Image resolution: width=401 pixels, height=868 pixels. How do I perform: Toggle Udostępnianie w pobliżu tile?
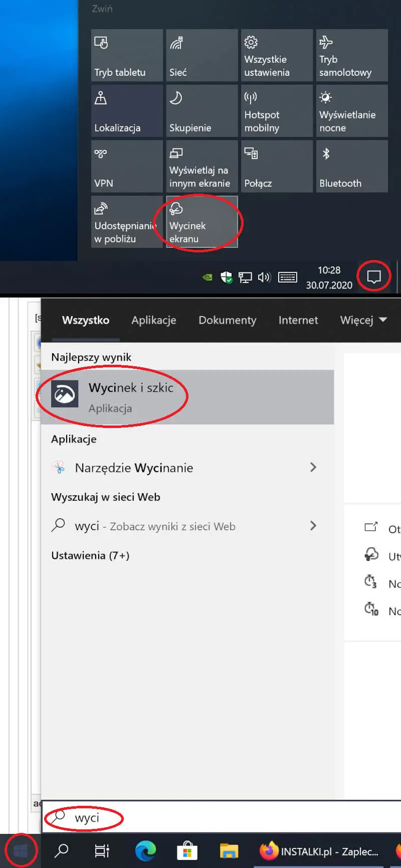[x=127, y=222]
